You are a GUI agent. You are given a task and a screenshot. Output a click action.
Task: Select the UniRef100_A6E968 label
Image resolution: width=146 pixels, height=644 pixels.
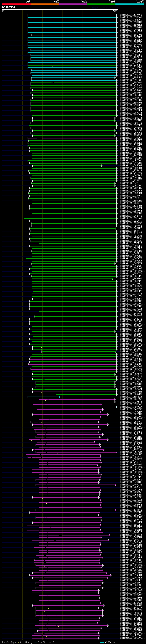click(131, 326)
